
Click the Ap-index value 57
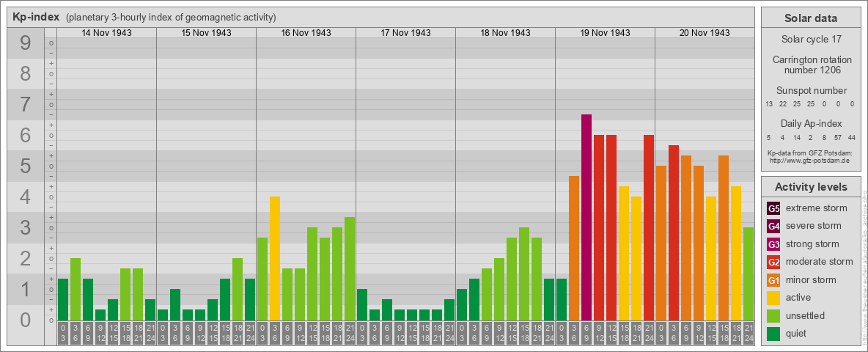tap(839, 137)
